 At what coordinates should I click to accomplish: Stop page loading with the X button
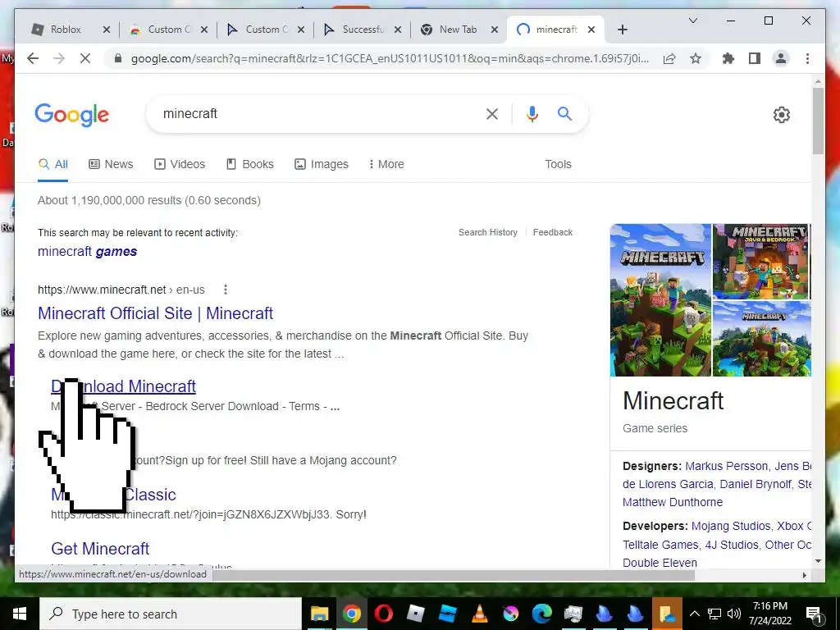tap(85, 58)
